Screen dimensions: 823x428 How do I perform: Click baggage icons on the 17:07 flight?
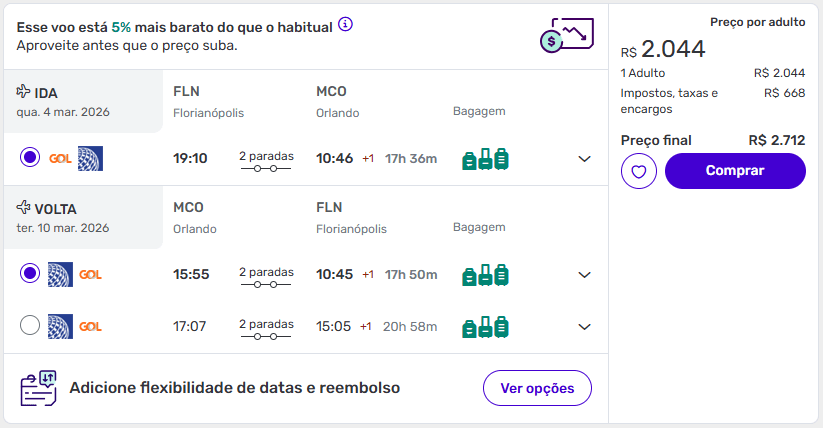coord(485,326)
